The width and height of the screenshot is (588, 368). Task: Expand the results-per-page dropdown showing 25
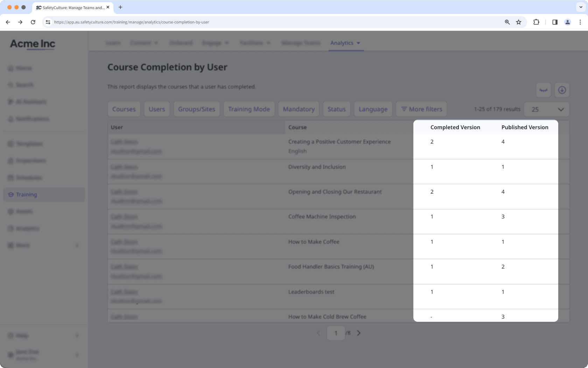(x=546, y=109)
